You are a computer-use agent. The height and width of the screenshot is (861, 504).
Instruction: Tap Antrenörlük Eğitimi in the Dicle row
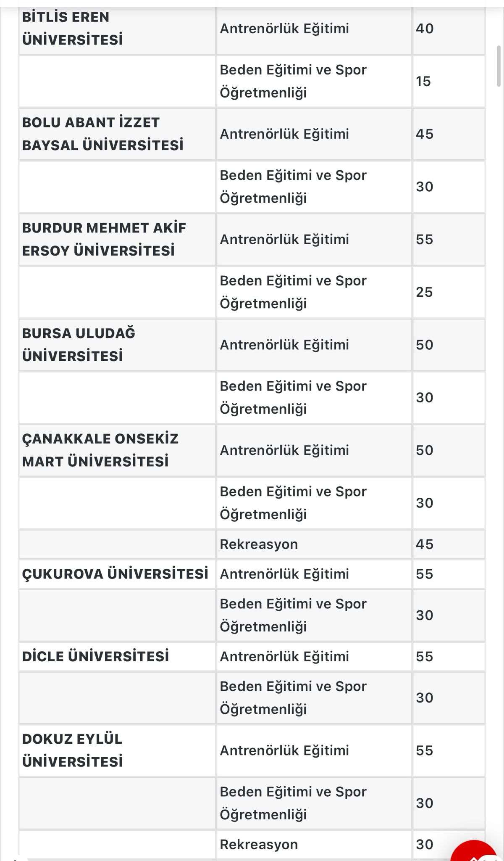coord(284,656)
